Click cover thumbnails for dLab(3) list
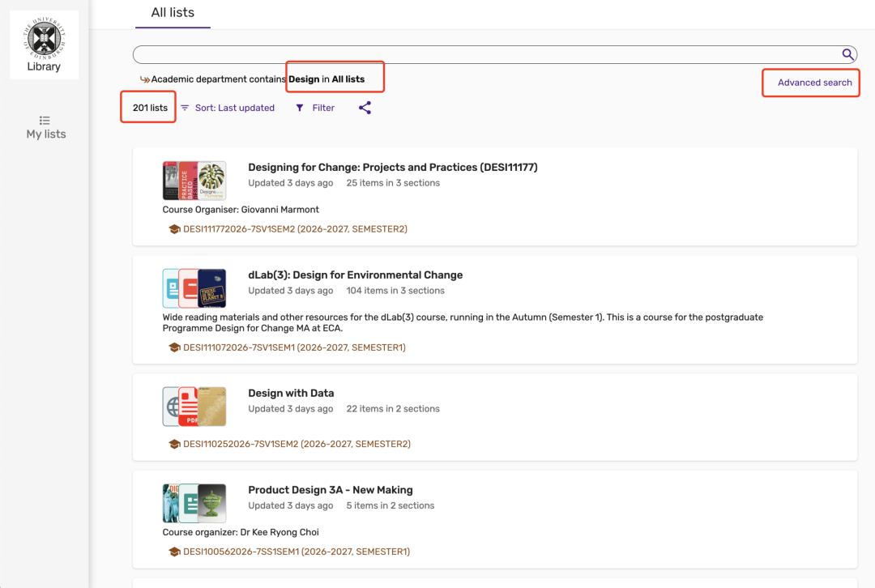The height and width of the screenshot is (588, 875). point(194,288)
